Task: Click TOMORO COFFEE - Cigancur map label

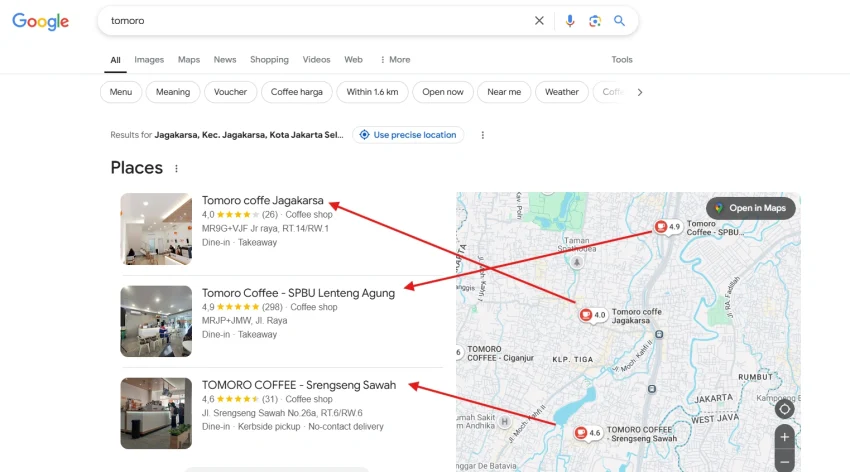Action: coord(500,354)
